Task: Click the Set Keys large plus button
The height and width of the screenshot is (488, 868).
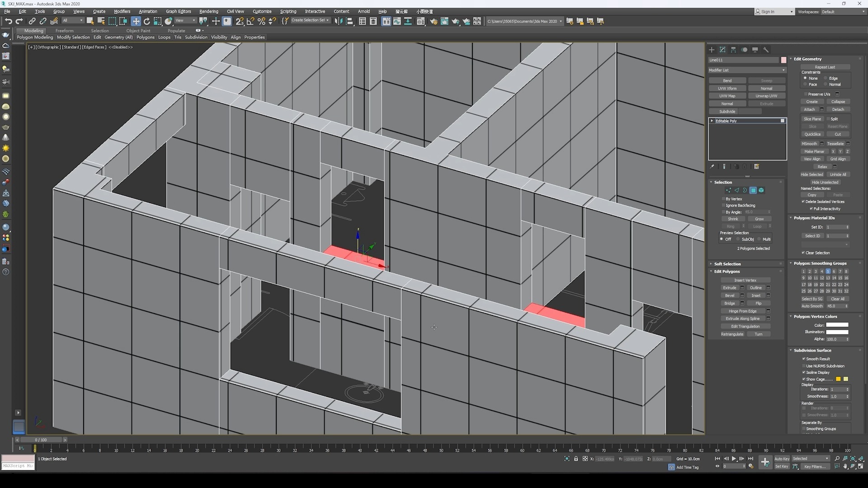Action: pos(765,462)
